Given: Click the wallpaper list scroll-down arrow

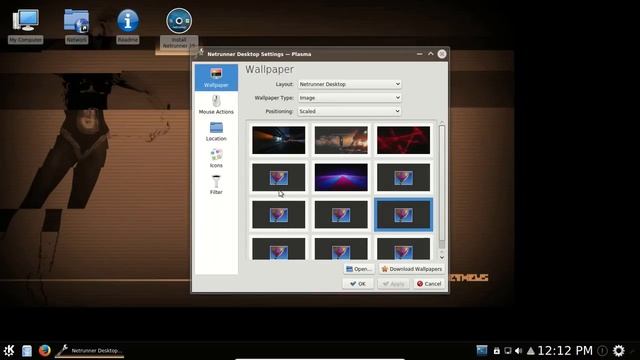Looking at the screenshot, I should coord(442,257).
